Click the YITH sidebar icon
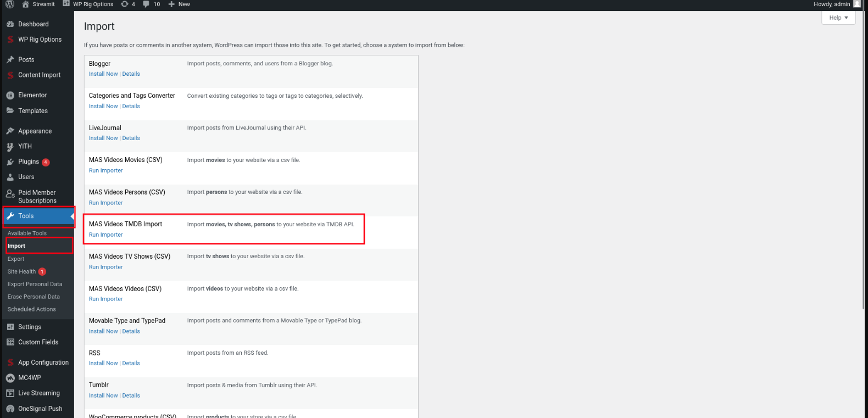868x418 pixels. pos(10,147)
